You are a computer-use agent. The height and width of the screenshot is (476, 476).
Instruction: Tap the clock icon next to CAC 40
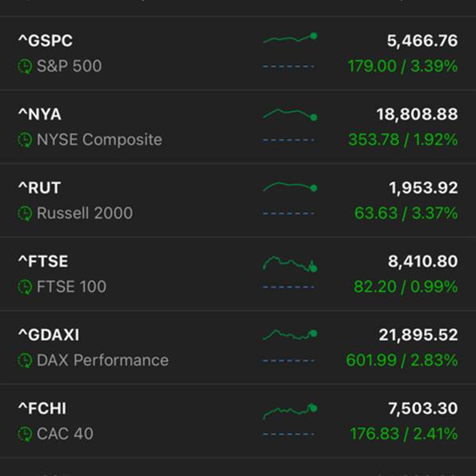pos(25,434)
